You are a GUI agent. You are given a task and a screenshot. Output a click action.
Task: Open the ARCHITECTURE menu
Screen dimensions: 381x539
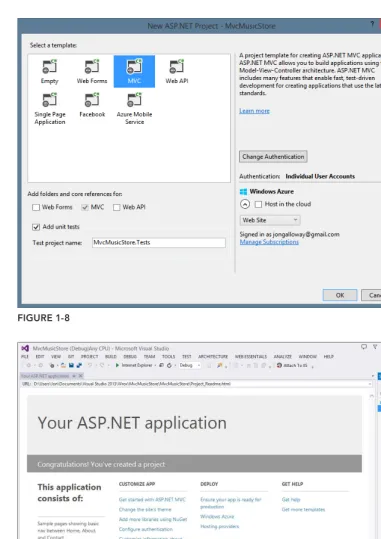213,357
